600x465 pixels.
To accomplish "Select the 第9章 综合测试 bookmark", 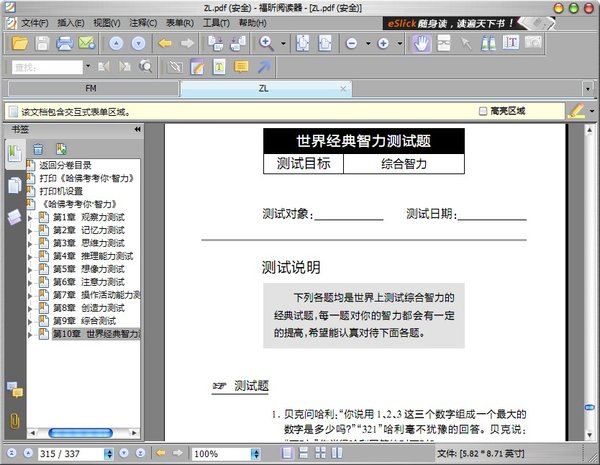I will click(x=84, y=321).
